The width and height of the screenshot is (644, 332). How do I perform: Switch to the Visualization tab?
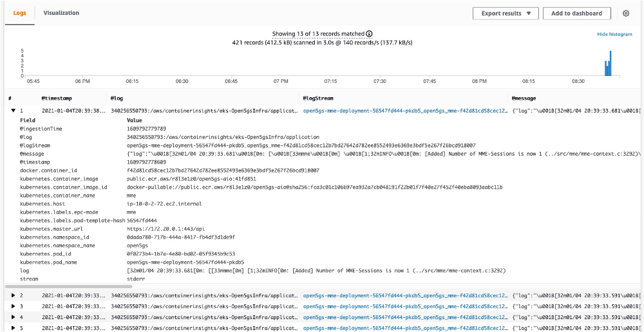click(x=61, y=13)
